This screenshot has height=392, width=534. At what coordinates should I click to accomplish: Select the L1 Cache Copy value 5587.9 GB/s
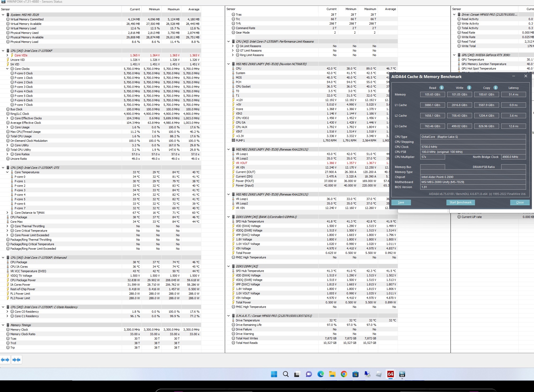click(x=486, y=105)
